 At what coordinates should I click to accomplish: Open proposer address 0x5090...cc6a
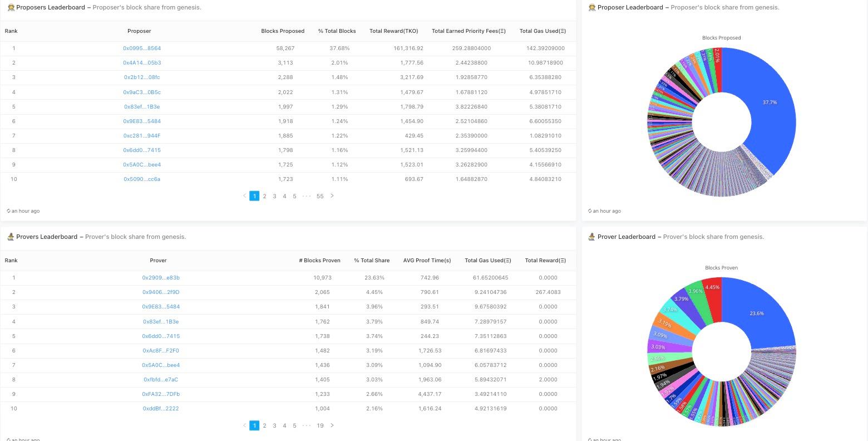click(142, 179)
